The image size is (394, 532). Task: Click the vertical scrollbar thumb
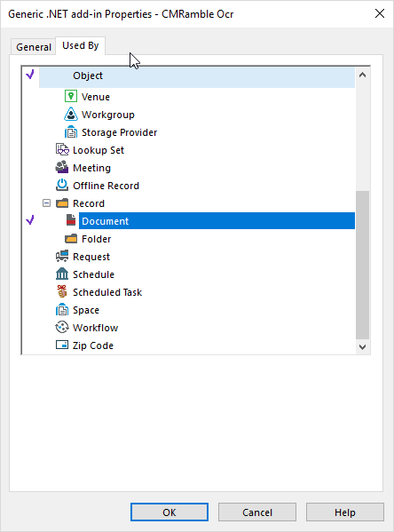(362, 265)
